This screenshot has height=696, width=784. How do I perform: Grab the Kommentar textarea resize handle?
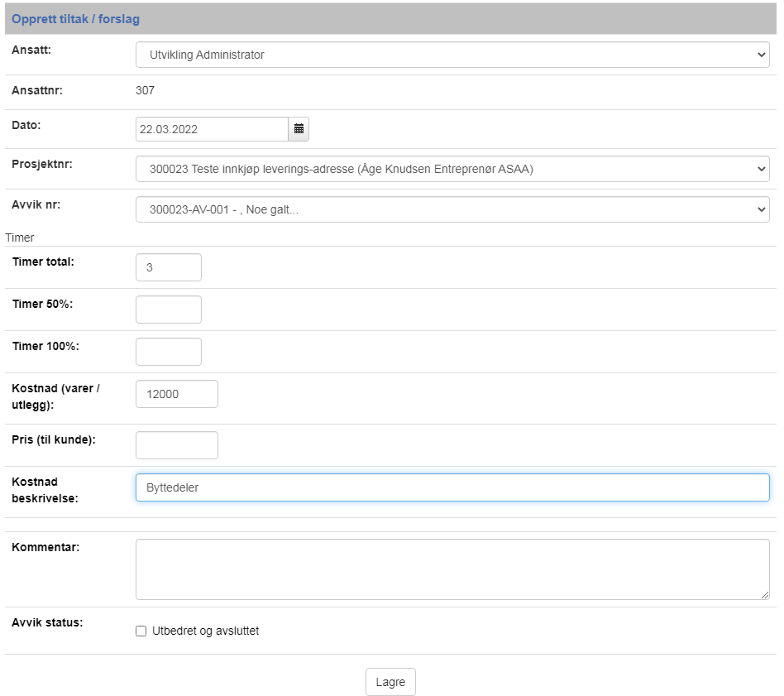pos(764,595)
